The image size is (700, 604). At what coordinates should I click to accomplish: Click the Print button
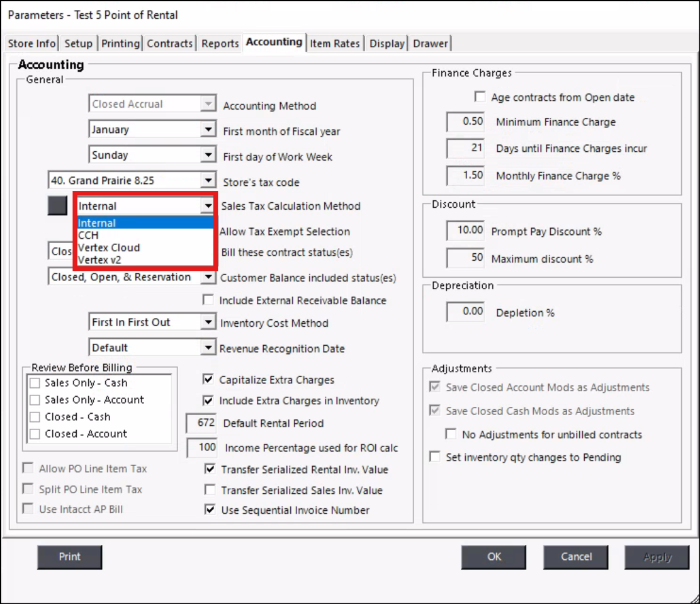(70, 557)
